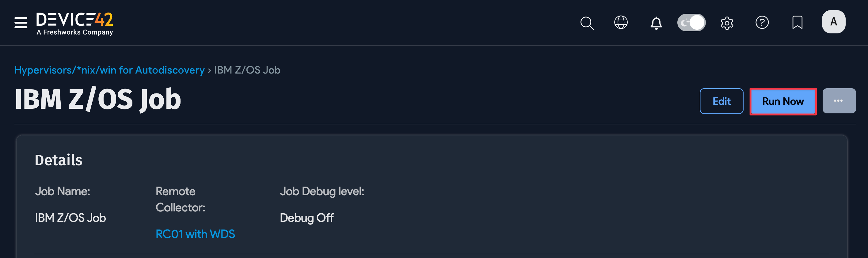Viewport: 868px width, 258px height.
Task: Open the user avatar "A" menu
Action: [833, 22]
